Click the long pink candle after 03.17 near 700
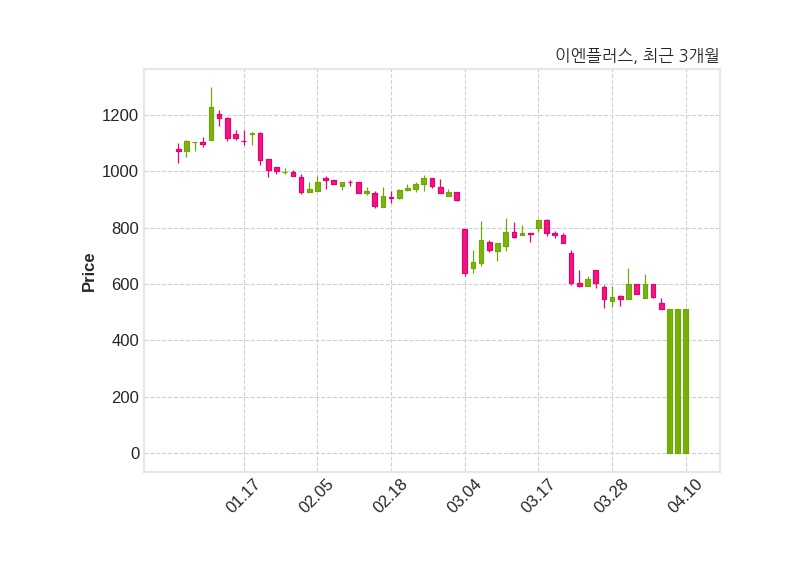The image size is (800, 575). pos(571,268)
